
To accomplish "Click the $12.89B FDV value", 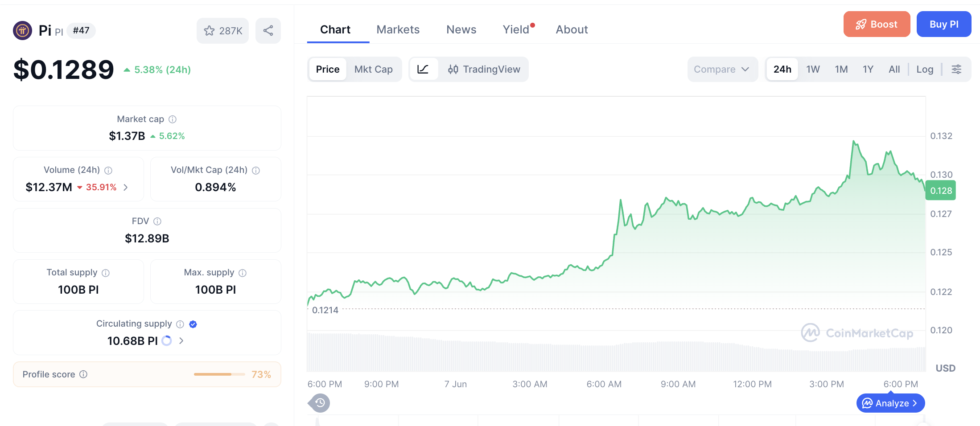I will pos(147,238).
